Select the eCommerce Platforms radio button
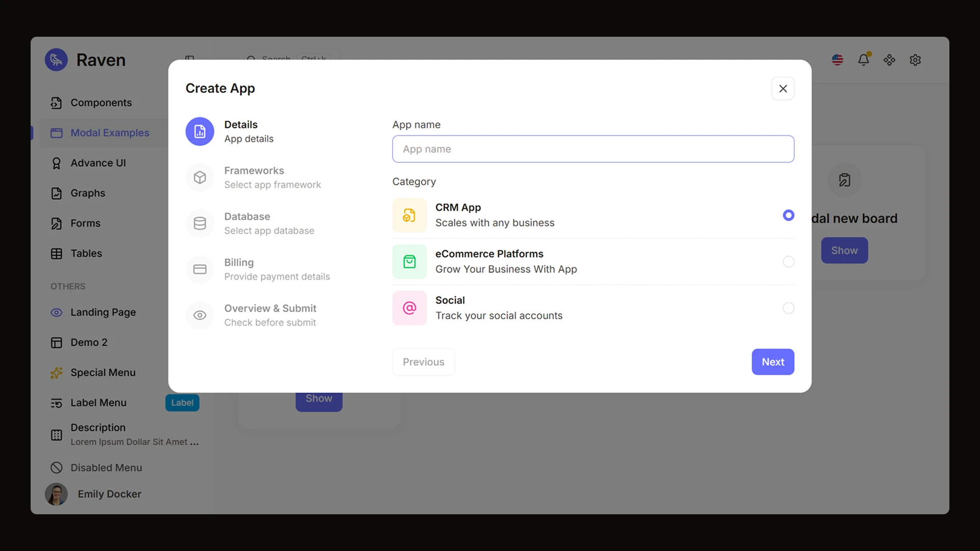The height and width of the screenshot is (551, 980). pyautogui.click(x=789, y=262)
